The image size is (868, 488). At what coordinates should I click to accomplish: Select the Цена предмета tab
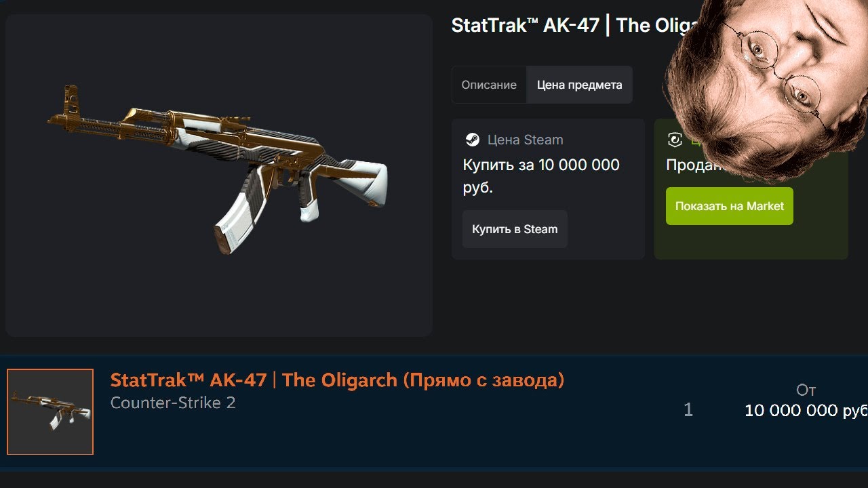(579, 85)
